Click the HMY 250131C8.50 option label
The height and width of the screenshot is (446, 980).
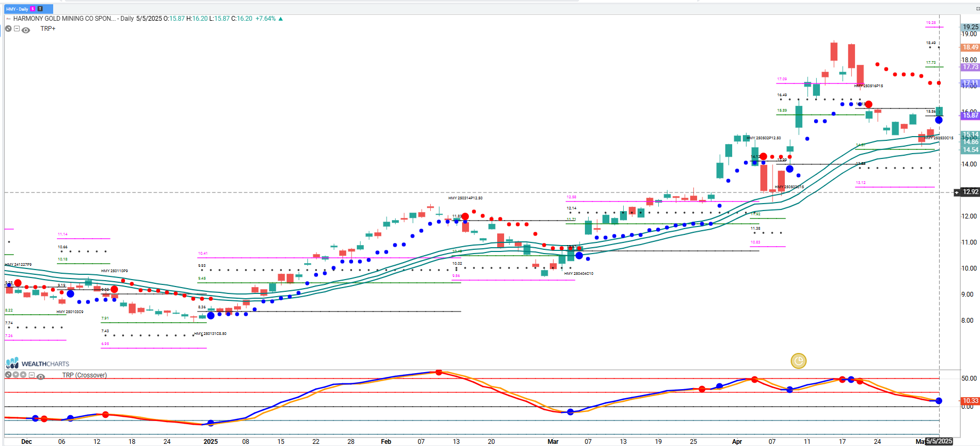[211, 333]
